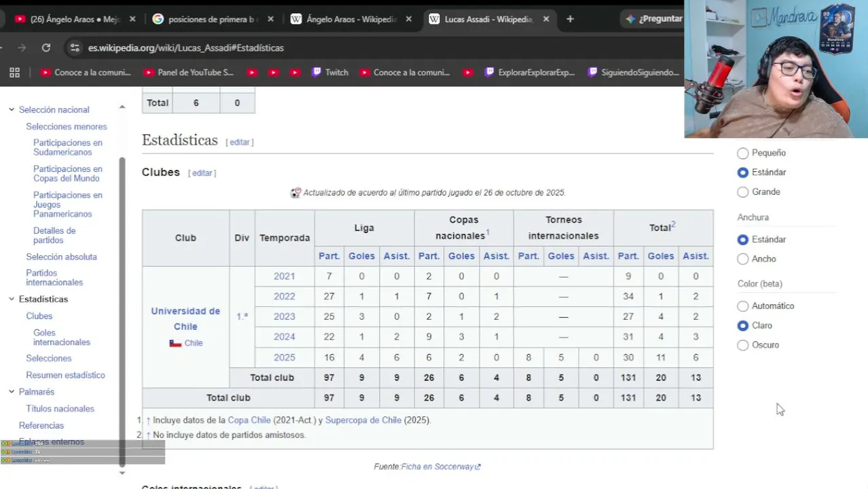Close the Ángelo Araos YouTube tab

(x=132, y=19)
